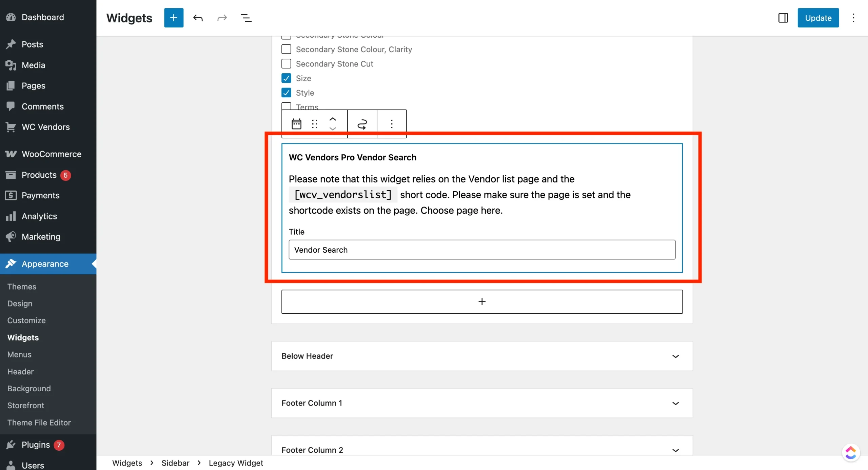This screenshot has width=868, height=470.
Task: Open the Menus submenu item
Action: click(19, 354)
